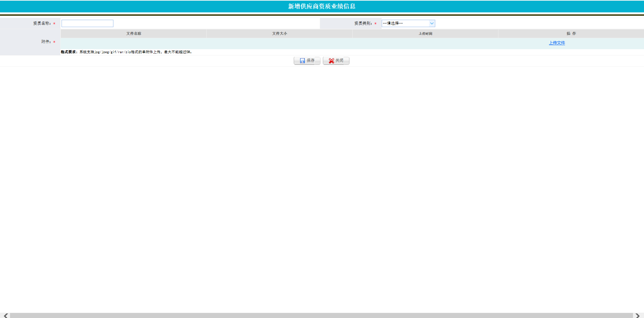
Task: Open the 资质类别 dropdown list
Action: 408,23
